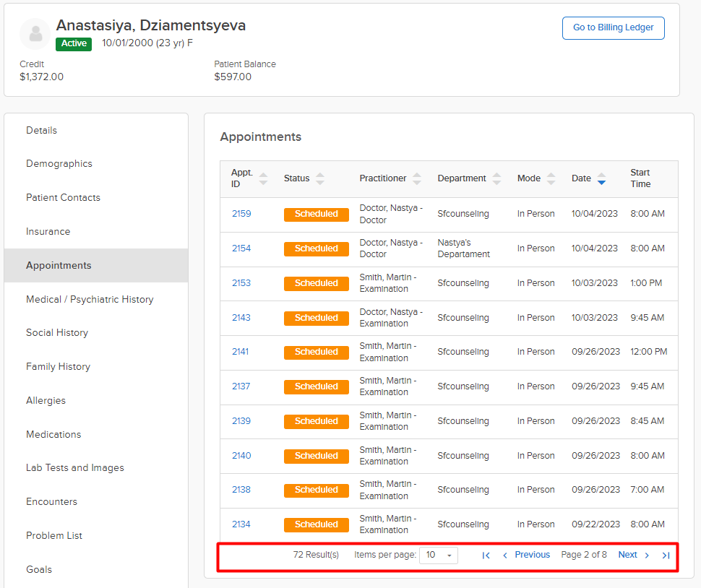Image resolution: width=701 pixels, height=588 pixels.
Task: Open appointment 2140 link
Action: pos(241,456)
